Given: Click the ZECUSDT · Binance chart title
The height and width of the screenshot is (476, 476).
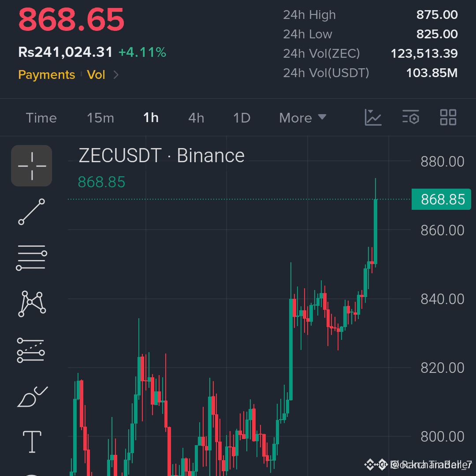Looking at the screenshot, I should click(161, 156).
